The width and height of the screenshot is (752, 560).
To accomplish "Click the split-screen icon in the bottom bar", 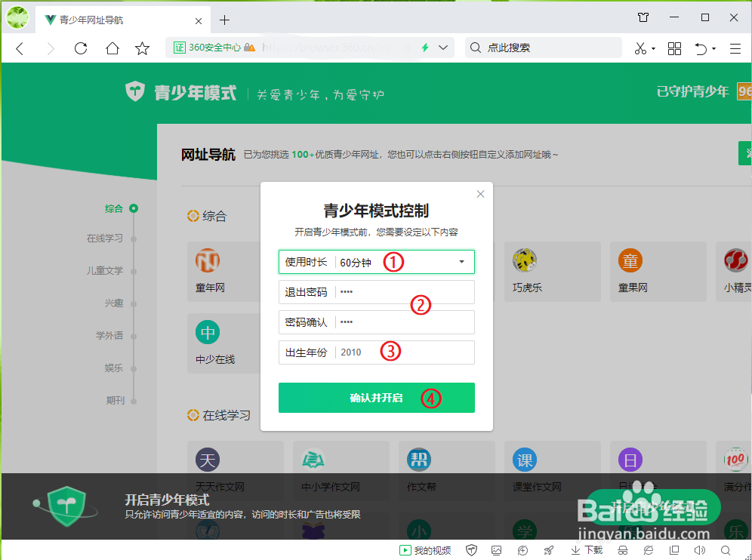I will 673,549.
